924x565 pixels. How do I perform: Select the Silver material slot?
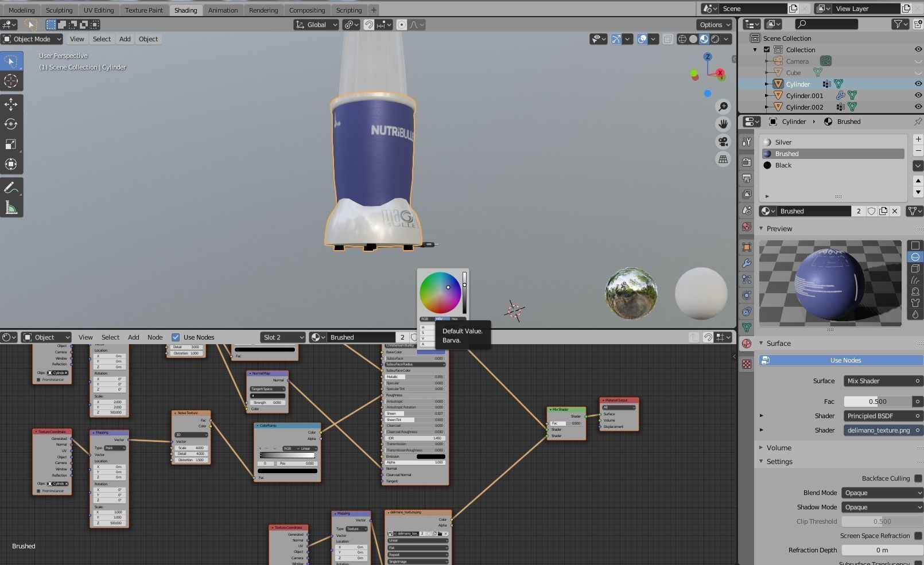pos(833,142)
